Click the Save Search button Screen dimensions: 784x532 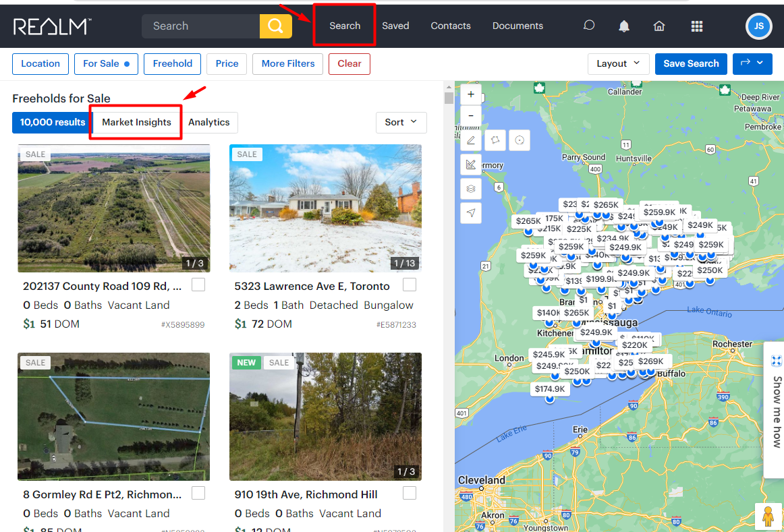(x=691, y=64)
